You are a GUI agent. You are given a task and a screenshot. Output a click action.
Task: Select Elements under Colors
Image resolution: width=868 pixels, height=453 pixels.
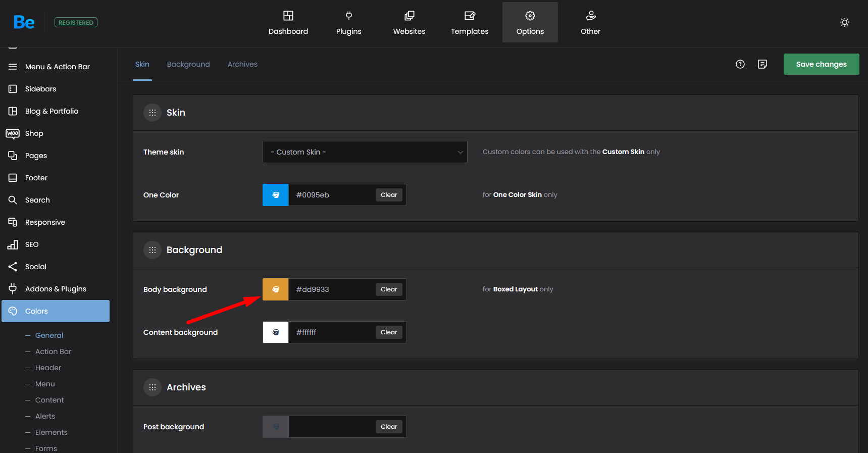[x=51, y=432]
